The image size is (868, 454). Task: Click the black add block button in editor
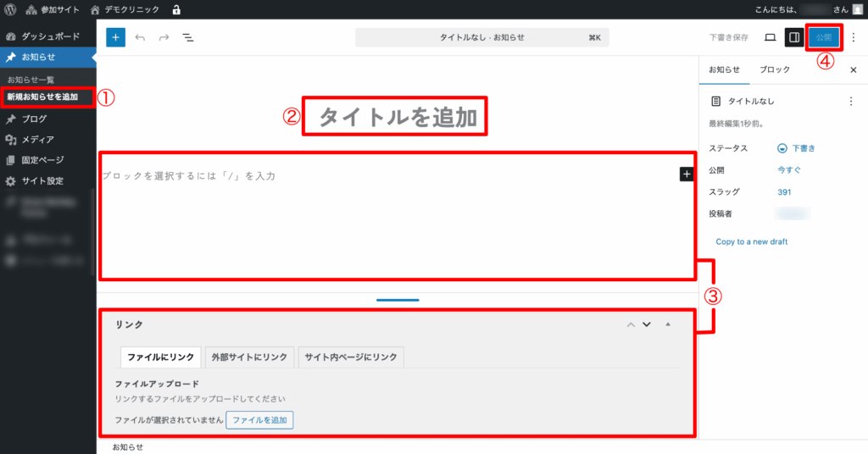point(687,174)
